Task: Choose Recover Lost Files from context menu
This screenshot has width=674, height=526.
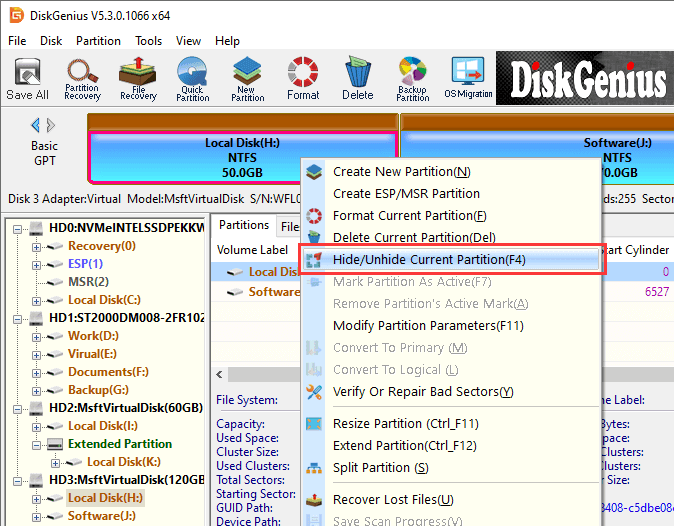Action: click(393, 499)
